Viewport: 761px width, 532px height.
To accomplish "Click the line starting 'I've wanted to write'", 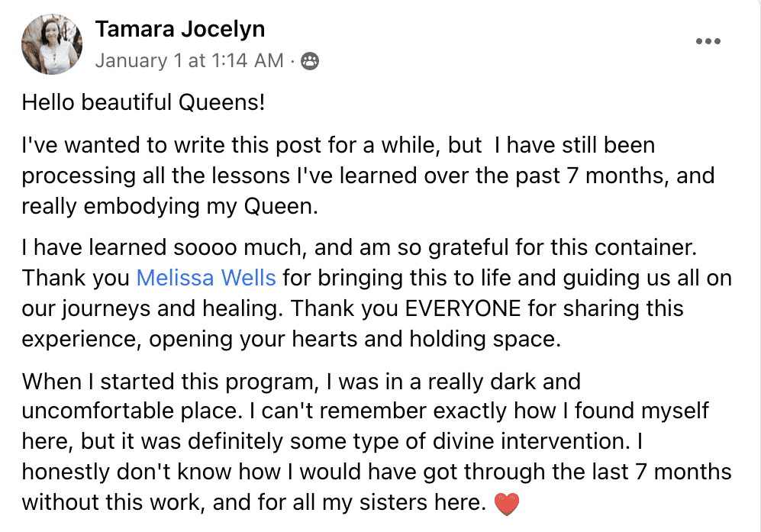I will [x=338, y=145].
